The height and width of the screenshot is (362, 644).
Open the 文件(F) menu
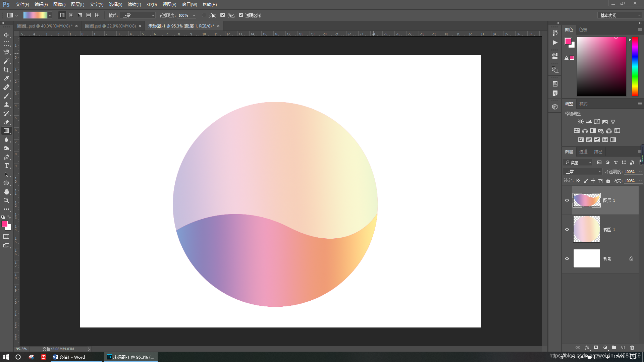click(x=22, y=4)
